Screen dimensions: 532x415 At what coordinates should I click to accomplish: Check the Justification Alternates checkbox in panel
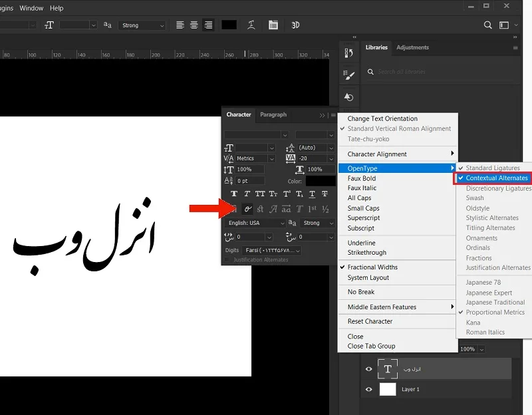pos(227,260)
